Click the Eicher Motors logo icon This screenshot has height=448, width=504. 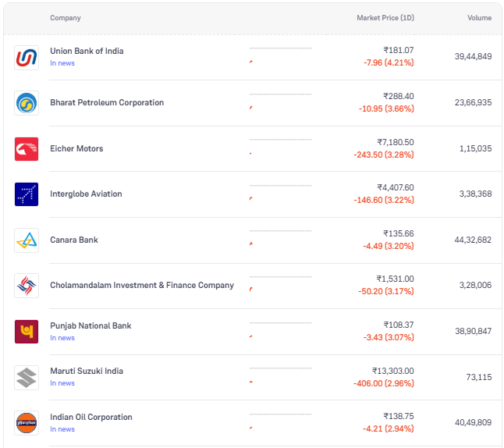click(27, 148)
